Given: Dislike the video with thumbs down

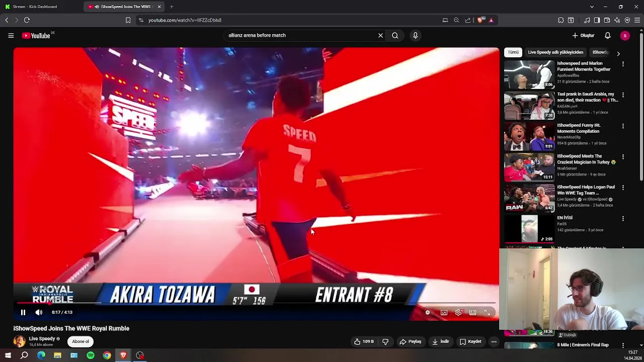Looking at the screenshot, I should coord(385,341).
